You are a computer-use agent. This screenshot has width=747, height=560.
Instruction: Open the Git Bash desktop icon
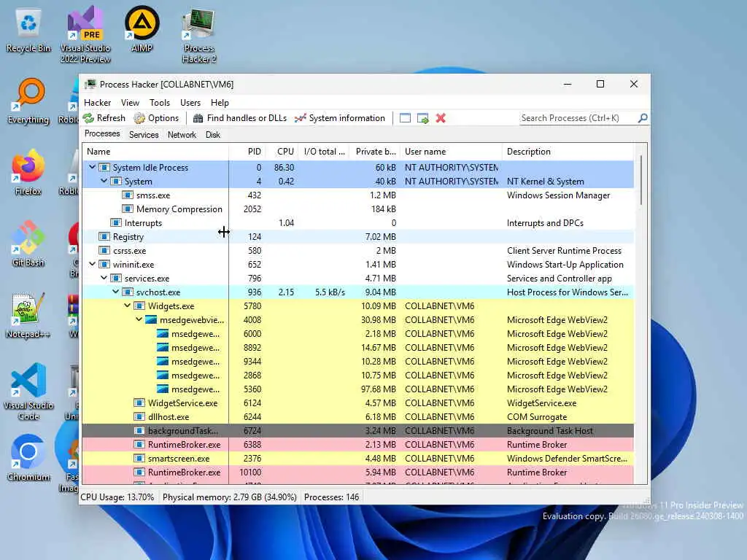click(x=28, y=244)
